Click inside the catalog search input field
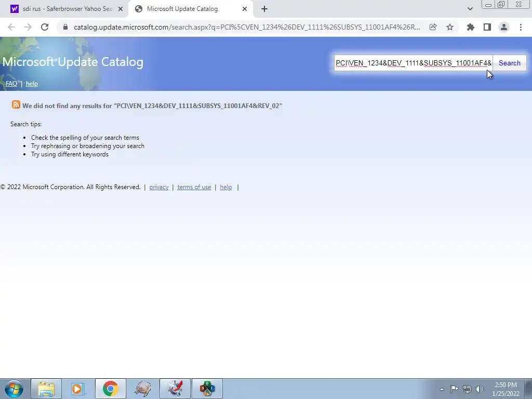The height and width of the screenshot is (399, 532). tap(413, 63)
